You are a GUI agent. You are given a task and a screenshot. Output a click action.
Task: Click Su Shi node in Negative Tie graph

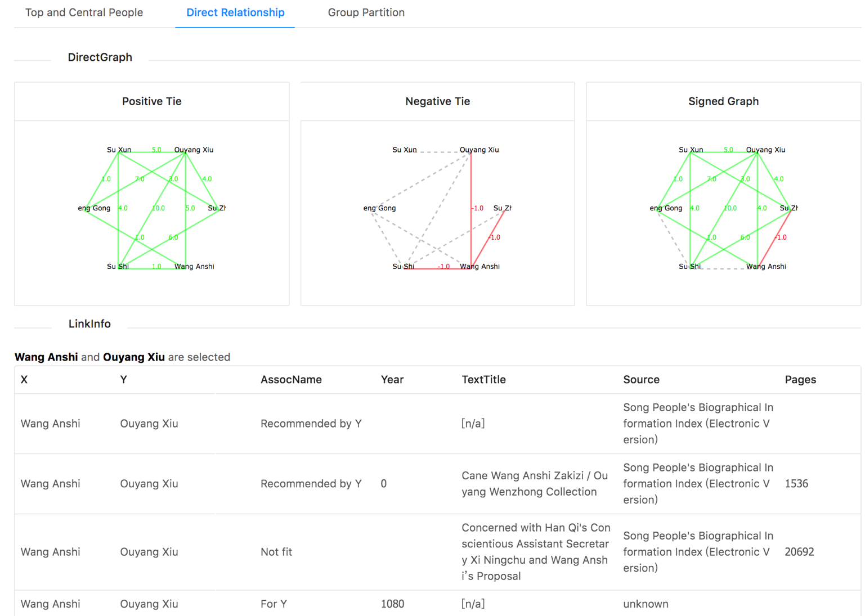pyautogui.click(x=404, y=266)
